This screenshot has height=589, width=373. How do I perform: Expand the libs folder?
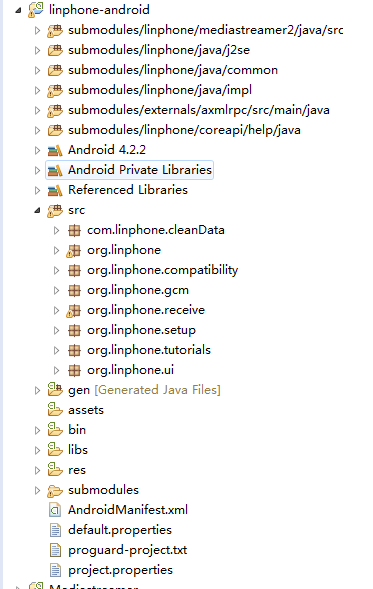[37, 450]
